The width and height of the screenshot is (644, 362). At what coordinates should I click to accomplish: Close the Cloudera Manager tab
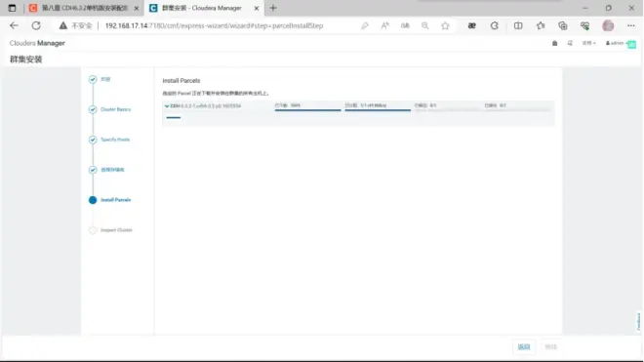[x=257, y=8]
